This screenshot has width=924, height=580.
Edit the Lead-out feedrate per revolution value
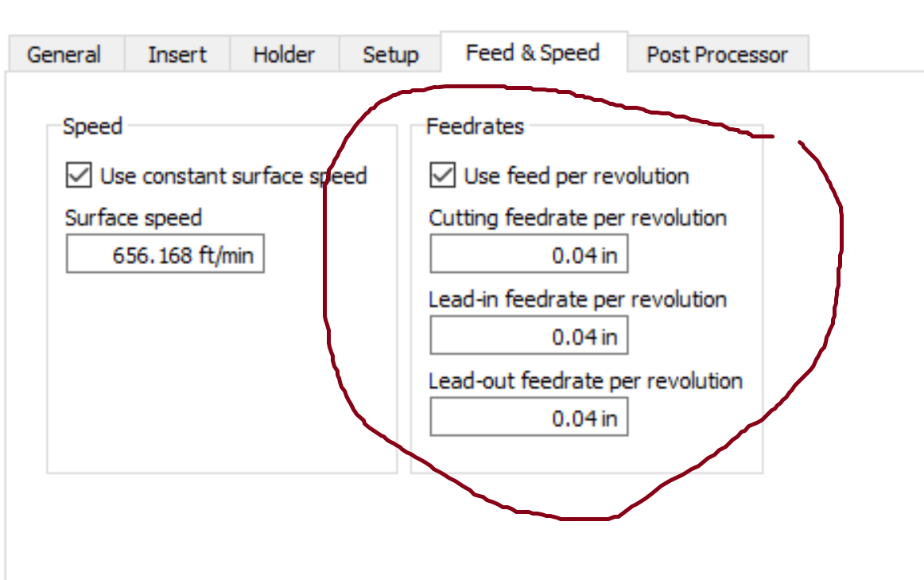tap(528, 416)
